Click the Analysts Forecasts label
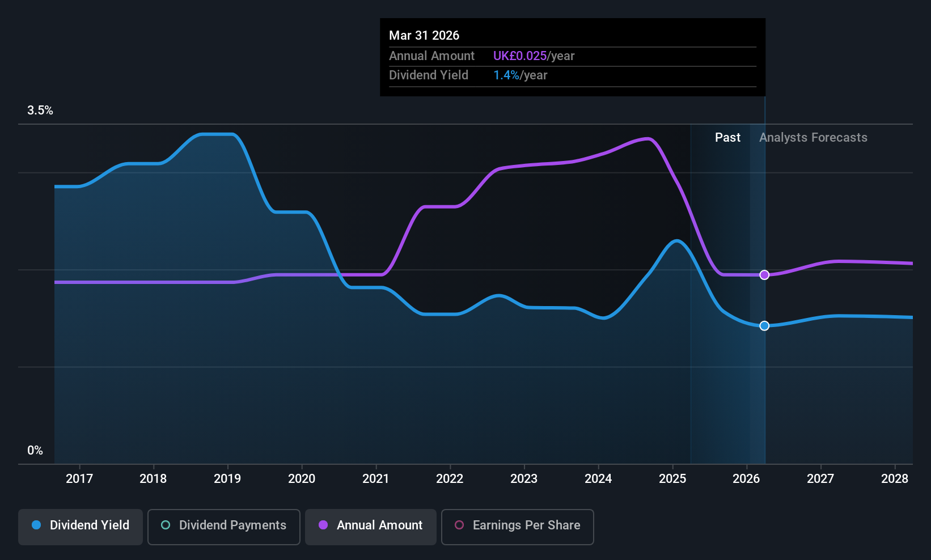This screenshot has height=560, width=931. (813, 137)
